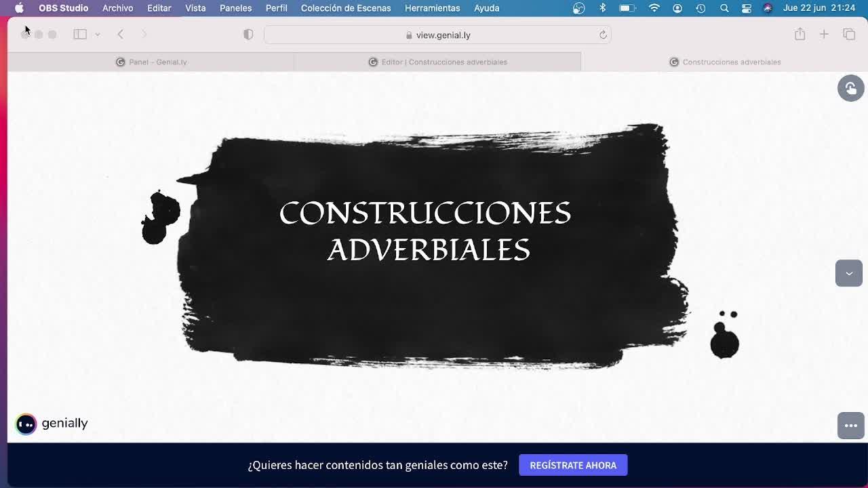Switch to the Panel - Genial.ly tab
The image size is (868, 488).
tap(151, 62)
